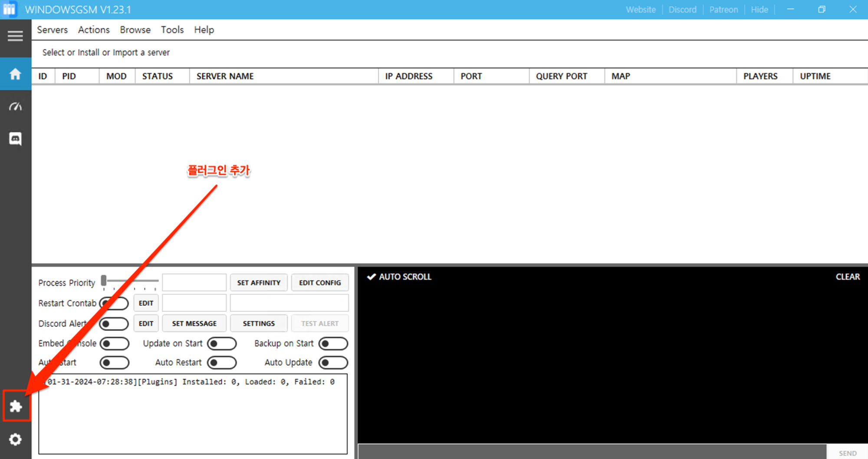Sort by the IP ADDRESS column header

click(416, 76)
